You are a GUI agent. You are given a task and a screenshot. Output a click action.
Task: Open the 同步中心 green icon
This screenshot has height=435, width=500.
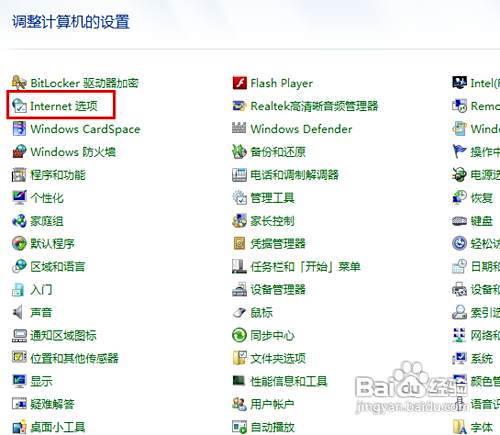239,335
